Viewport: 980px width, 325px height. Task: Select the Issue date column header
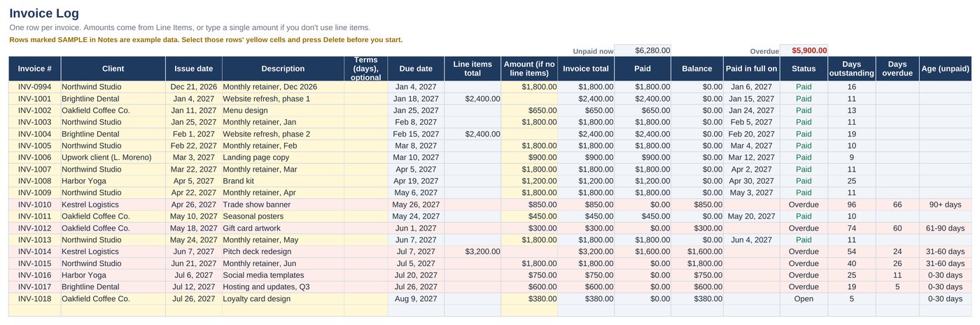[194, 69]
